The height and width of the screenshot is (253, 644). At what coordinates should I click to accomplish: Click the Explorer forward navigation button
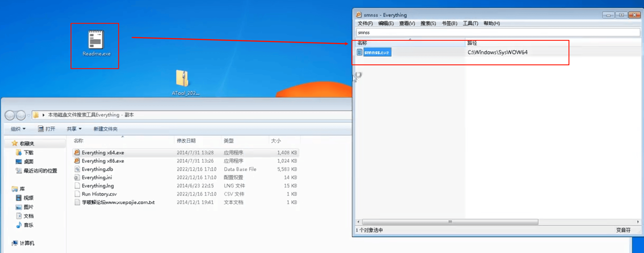(20, 115)
